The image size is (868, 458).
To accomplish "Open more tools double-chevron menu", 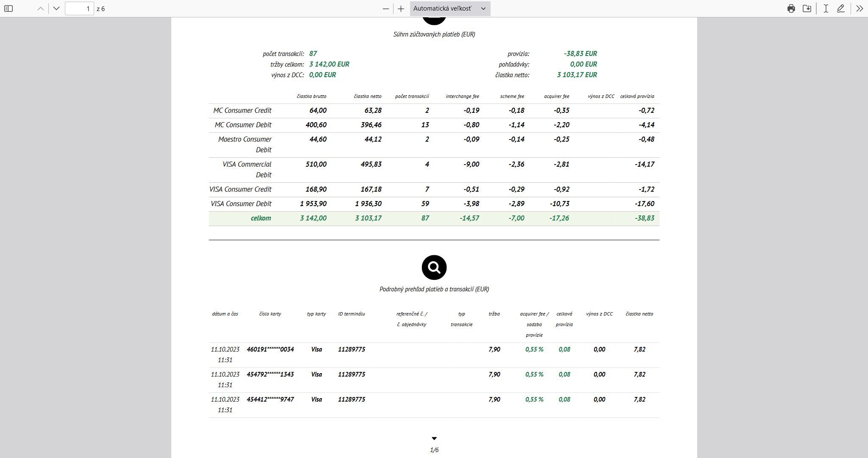I will click(859, 8).
